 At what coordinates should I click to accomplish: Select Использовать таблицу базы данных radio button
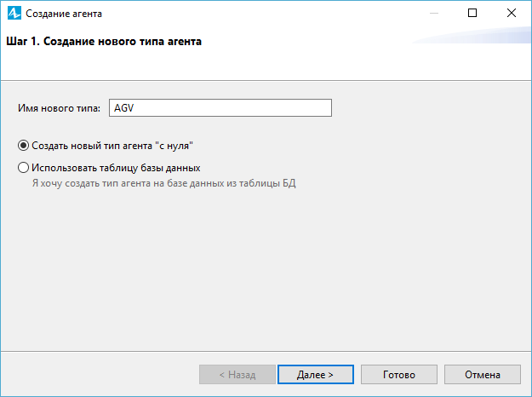tap(23, 168)
